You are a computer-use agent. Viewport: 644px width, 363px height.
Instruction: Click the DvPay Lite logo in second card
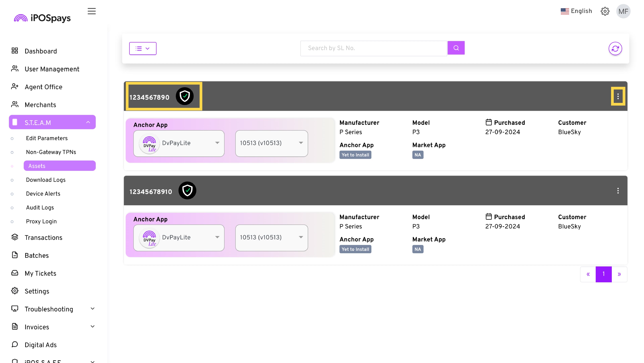click(149, 238)
